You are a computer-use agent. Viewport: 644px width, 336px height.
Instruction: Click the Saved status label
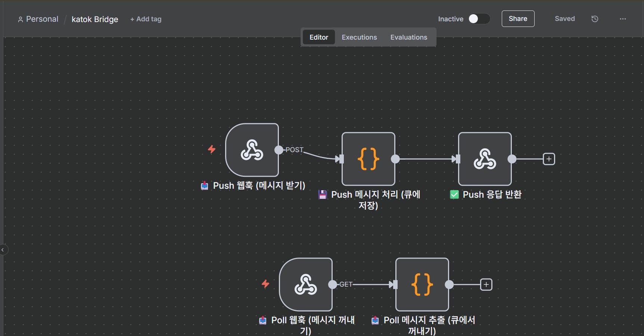[x=565, y=19]
